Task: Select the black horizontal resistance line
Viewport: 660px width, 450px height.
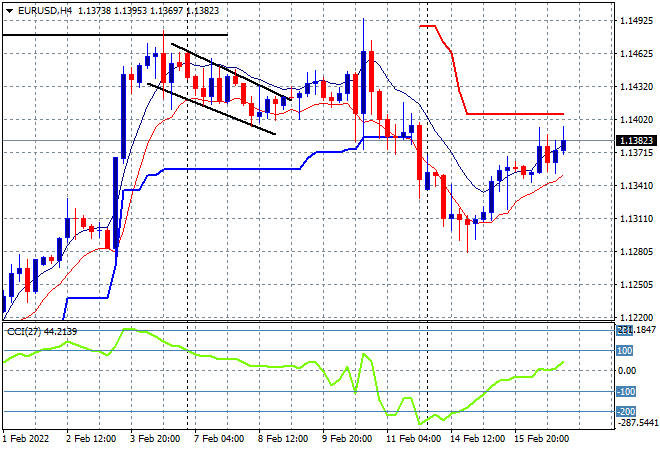Action: [x=115, y=35]
